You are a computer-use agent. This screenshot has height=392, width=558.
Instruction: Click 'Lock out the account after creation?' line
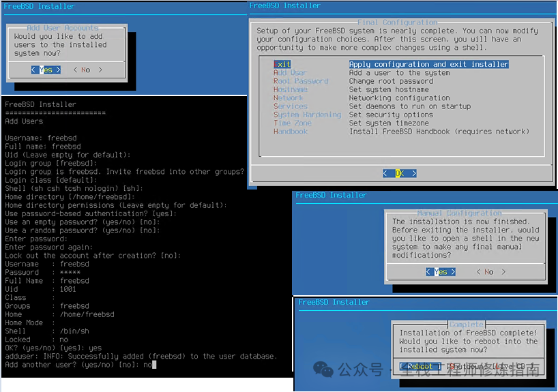click(93, 256)
